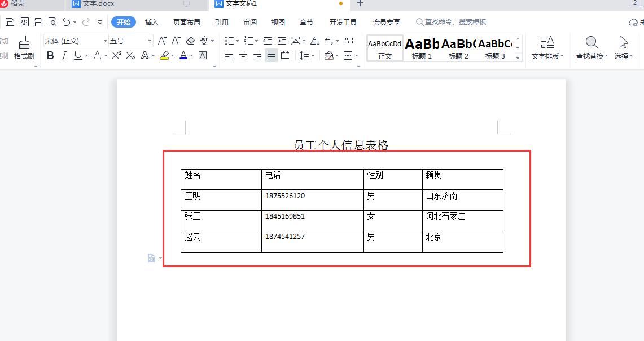Click the export to PDF icon in quick toolbar
The height and width of the screenshot is (341, 644).
tap(24, 22)
